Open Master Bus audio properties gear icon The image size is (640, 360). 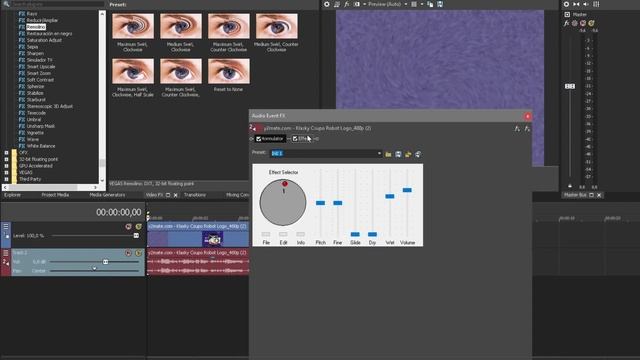point(566,4)
